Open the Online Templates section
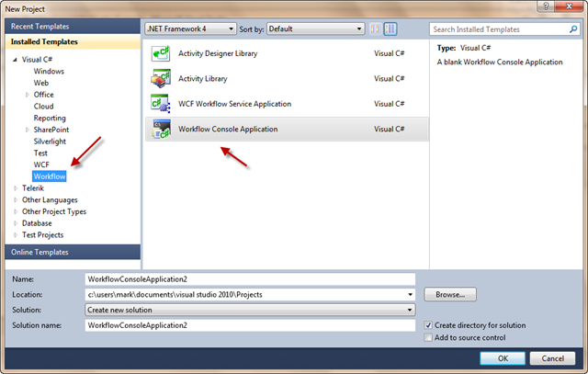 click(x=73, y=252)
